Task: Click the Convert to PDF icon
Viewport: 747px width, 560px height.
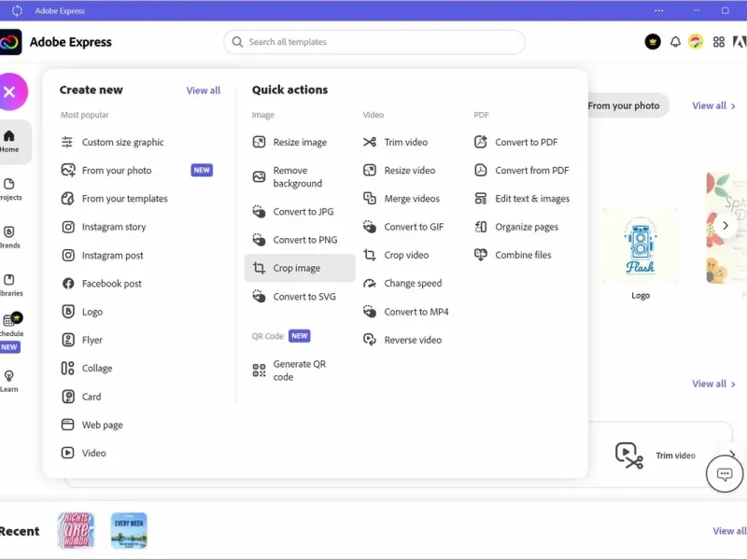Action: click(x=481, y=142)
